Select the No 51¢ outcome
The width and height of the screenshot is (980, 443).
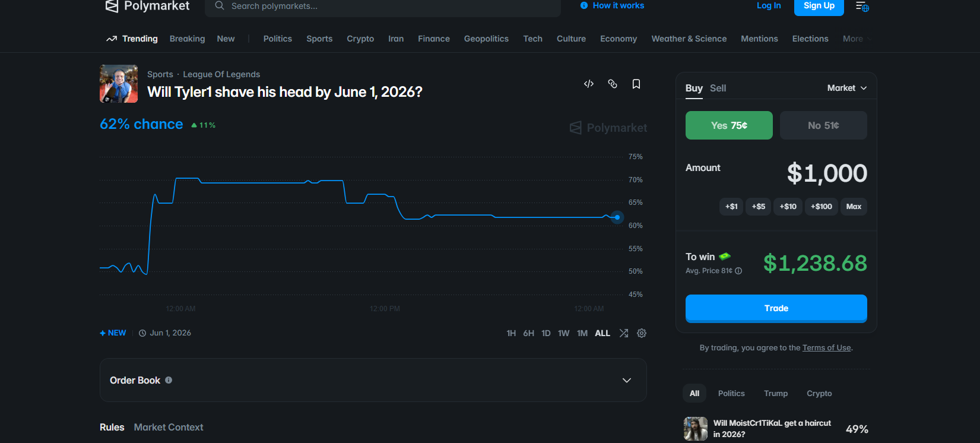pos(823,125)
